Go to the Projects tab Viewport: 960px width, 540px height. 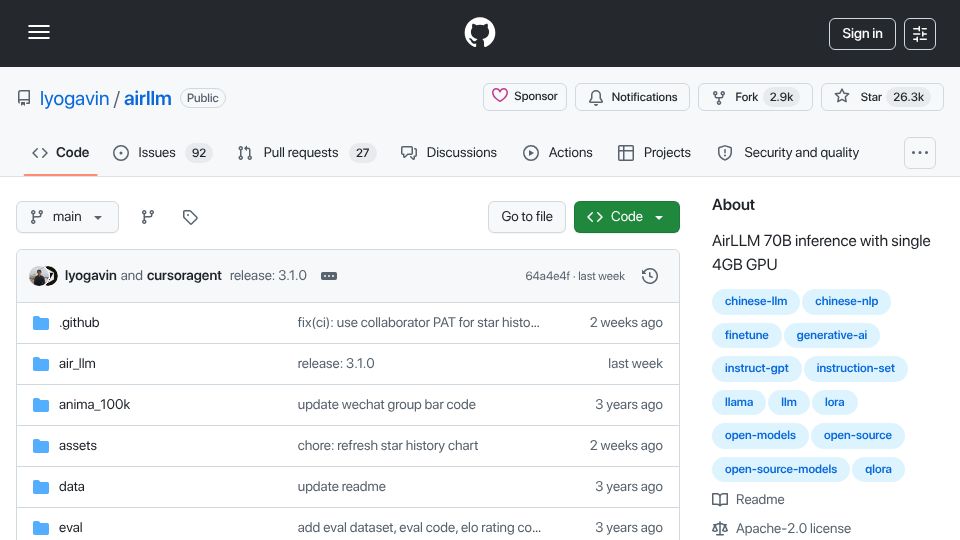click(654, 152)
